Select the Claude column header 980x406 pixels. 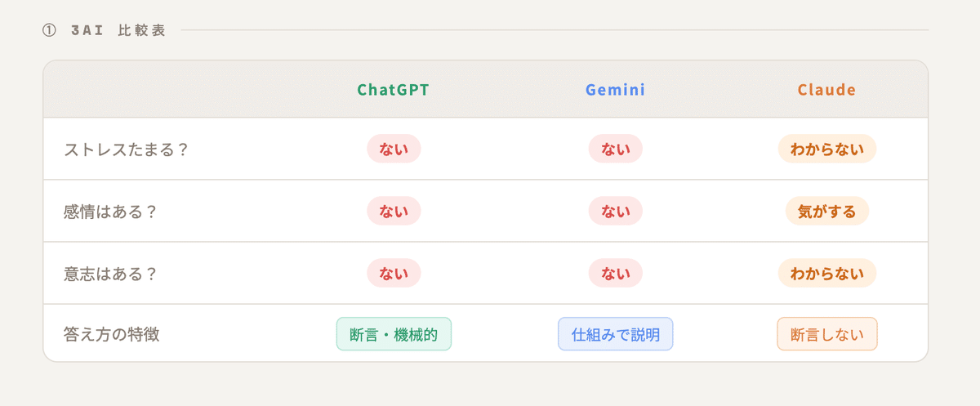[826, 90]
